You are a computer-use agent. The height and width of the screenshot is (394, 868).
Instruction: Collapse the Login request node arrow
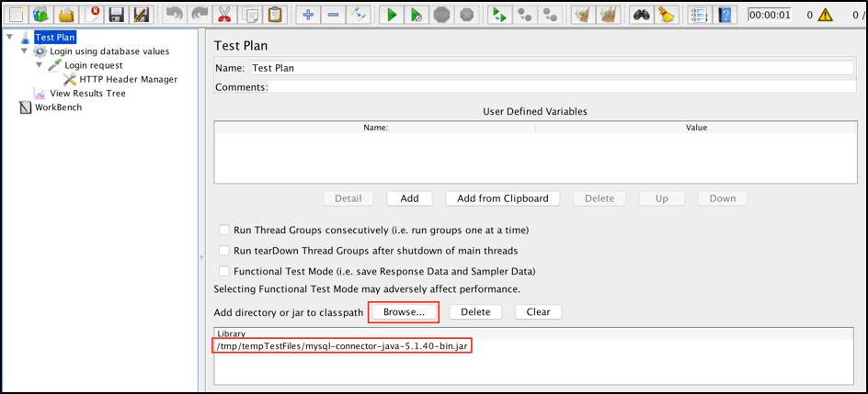pyautogui.click(x=39, y=65)
